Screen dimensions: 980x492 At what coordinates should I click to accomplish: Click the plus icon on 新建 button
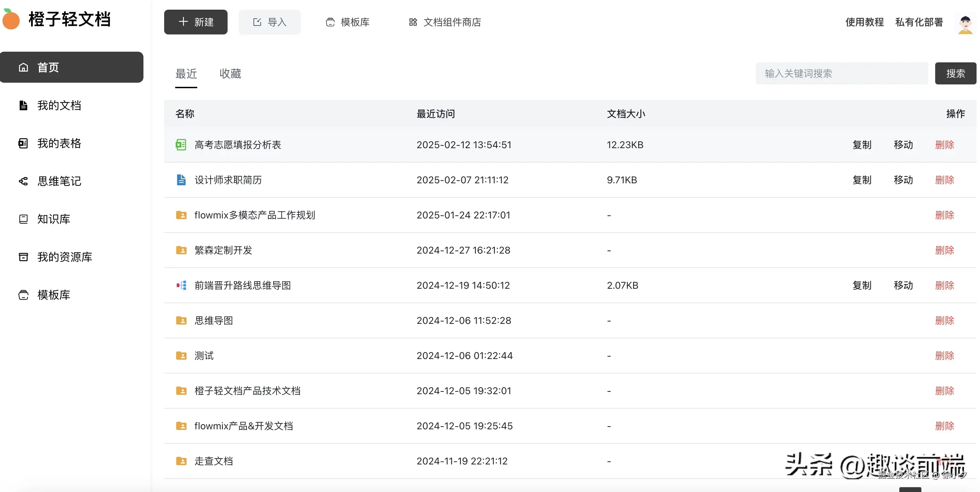tap(183, 22)
